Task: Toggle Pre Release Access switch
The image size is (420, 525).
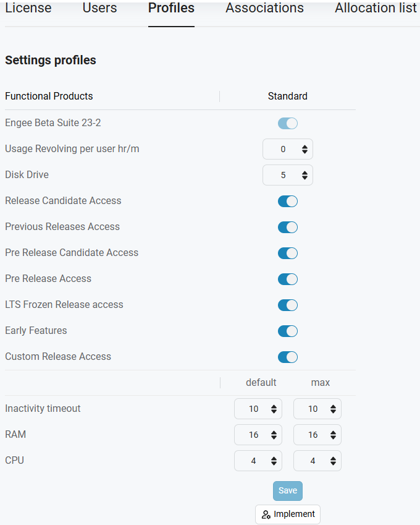Action: pyautogui.click(x=288, y=279)
